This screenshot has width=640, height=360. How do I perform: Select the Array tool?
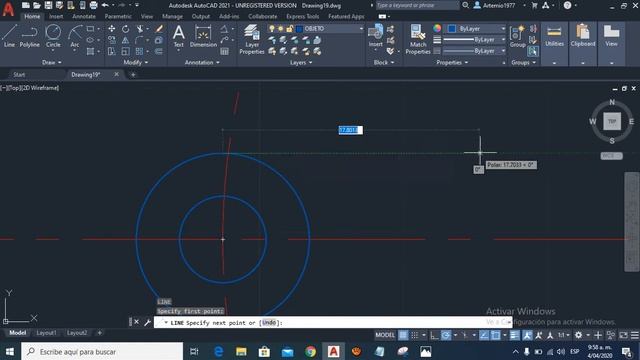(139, 51)
